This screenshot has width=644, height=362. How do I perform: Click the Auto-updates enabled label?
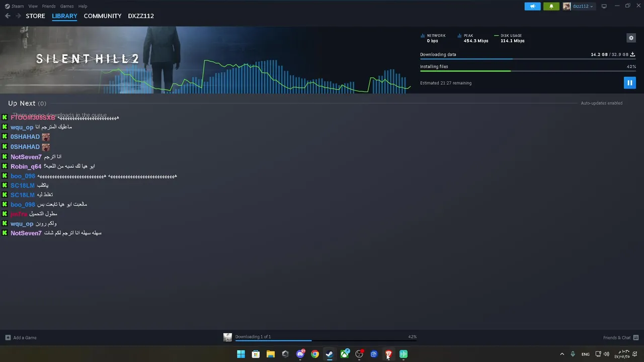click(601, 103)
